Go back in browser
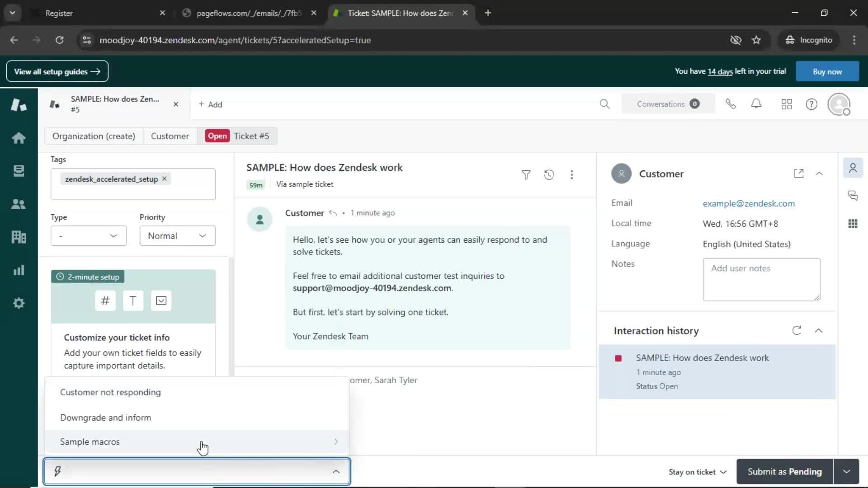This screenshot has width=868, height=488. 14,40
